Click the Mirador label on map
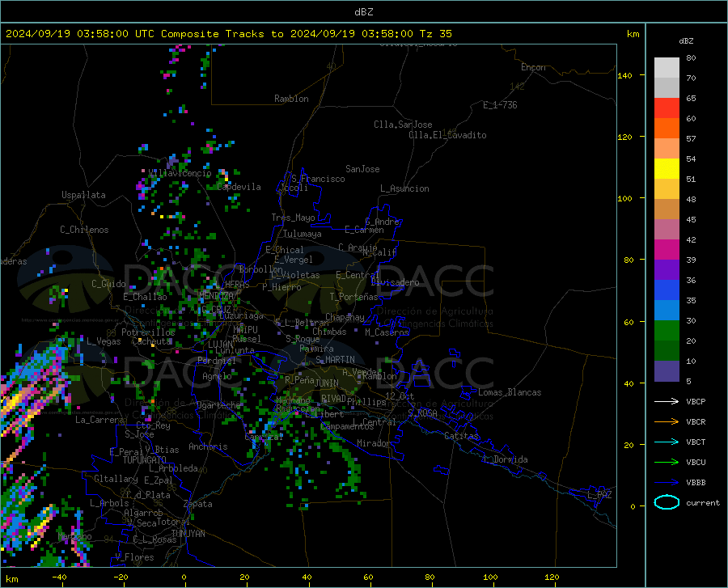 coord(374,443)
